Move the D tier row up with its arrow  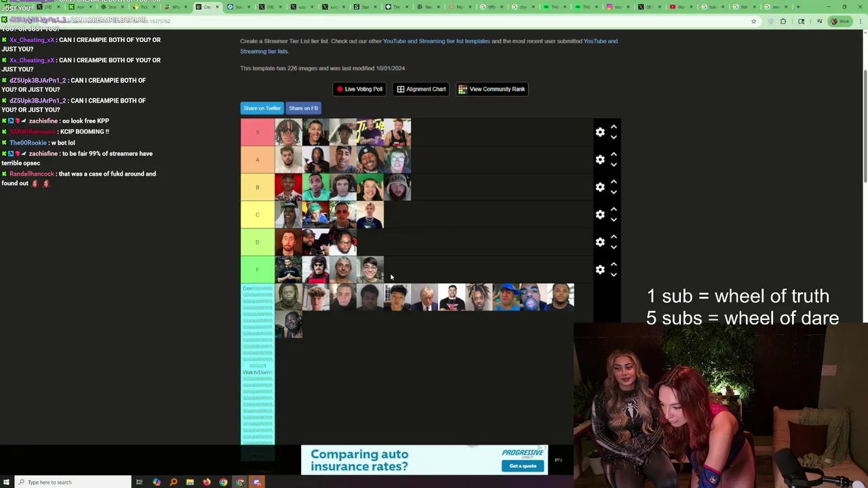(614, 237)
